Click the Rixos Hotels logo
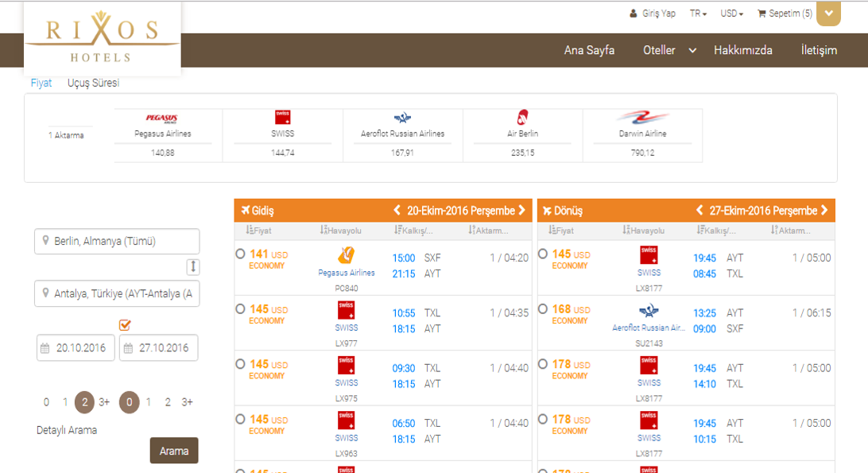 point(102,37)
